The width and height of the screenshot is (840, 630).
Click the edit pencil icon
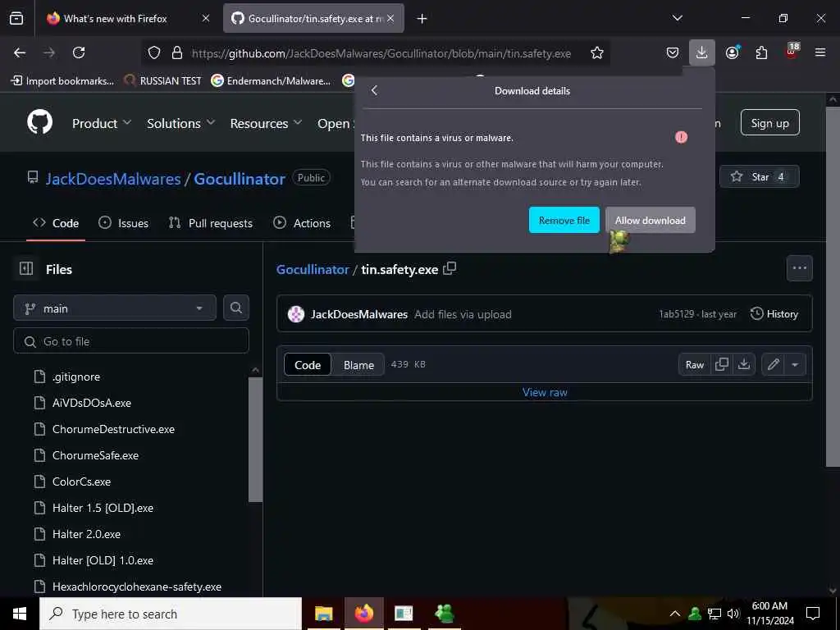pyautogui.click(x=773, y=365)
